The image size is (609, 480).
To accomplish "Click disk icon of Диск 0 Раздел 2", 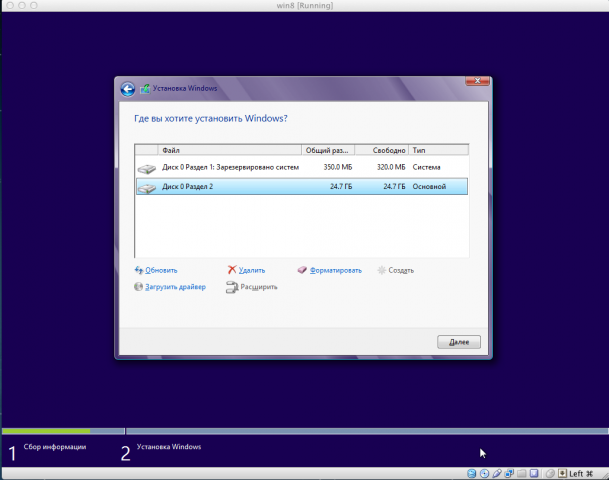I will click(147, 188).
